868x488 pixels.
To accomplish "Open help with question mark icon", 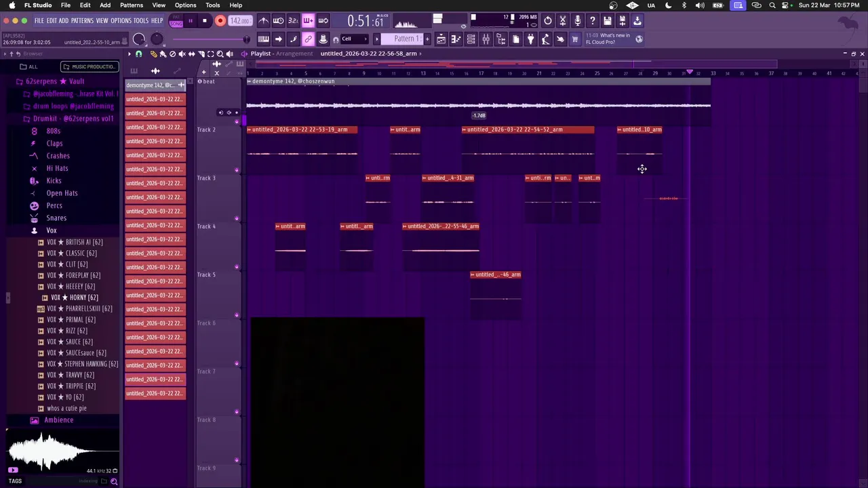I will click(x=593, y=20).
